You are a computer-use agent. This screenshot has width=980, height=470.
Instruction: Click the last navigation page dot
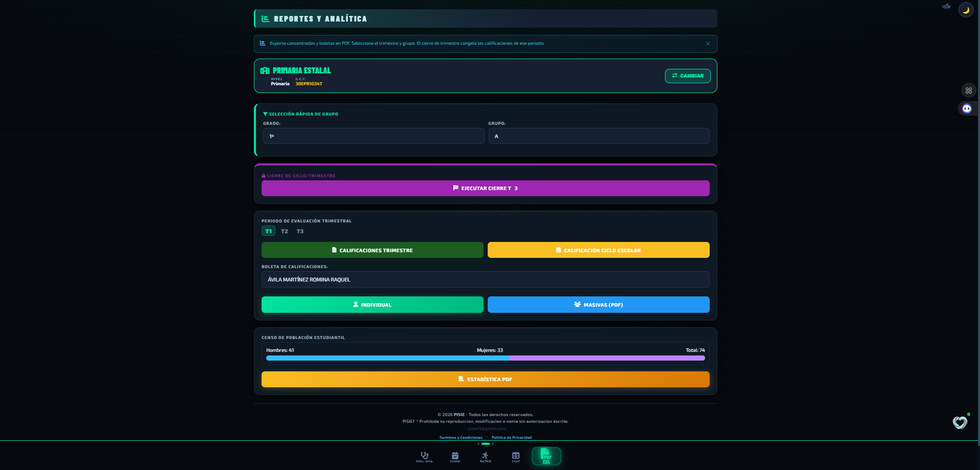point(493,444)
